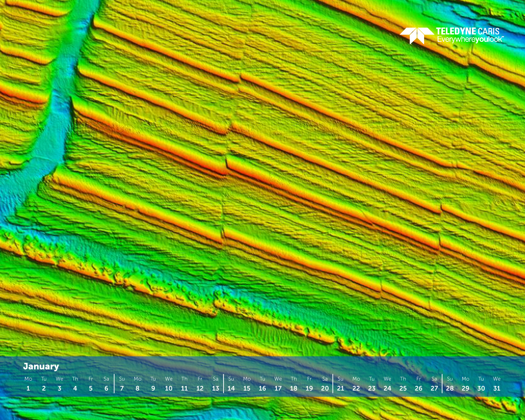Click the 'January' month heading
Image resolution: width=525 pixels, height=420 pixels.
pyautogui.click(x=41, y=366)
